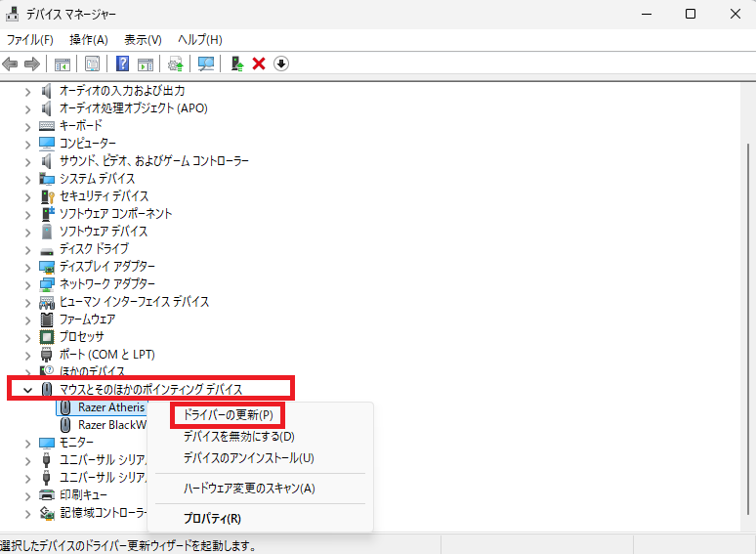756x554 pixels.
Task: Choose プロパティ(R) in context menu
Action: (x=212, y=519)
